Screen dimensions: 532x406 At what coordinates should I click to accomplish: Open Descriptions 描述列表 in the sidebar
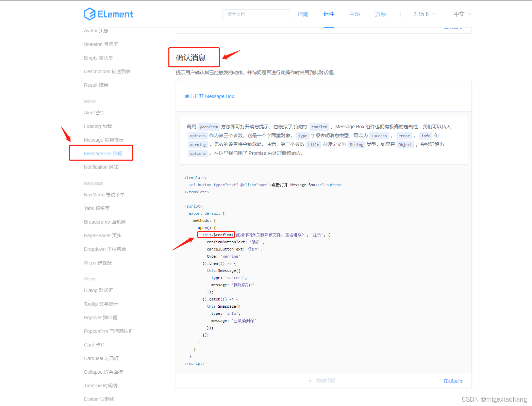(107, 71)
